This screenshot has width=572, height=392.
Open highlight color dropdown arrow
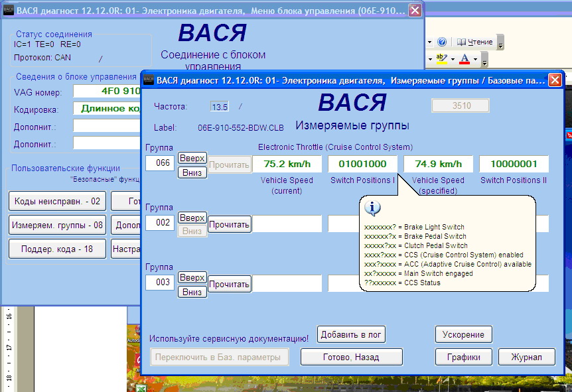click(x=453, y=59)
